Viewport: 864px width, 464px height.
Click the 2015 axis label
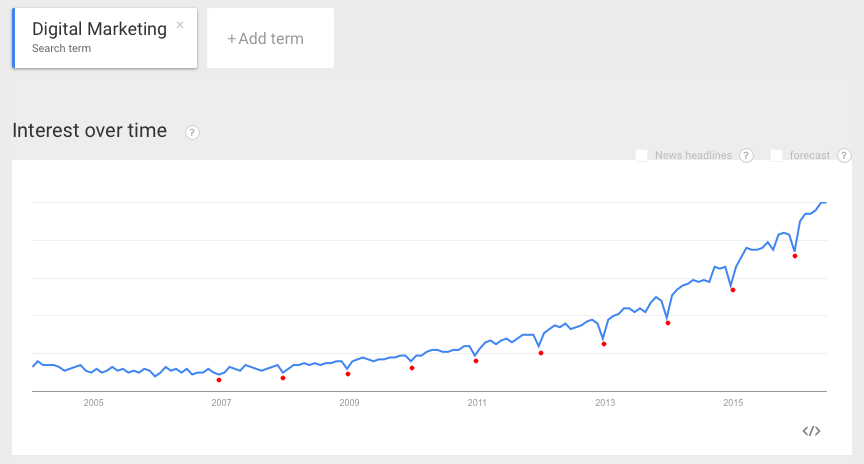click(733, 403)
